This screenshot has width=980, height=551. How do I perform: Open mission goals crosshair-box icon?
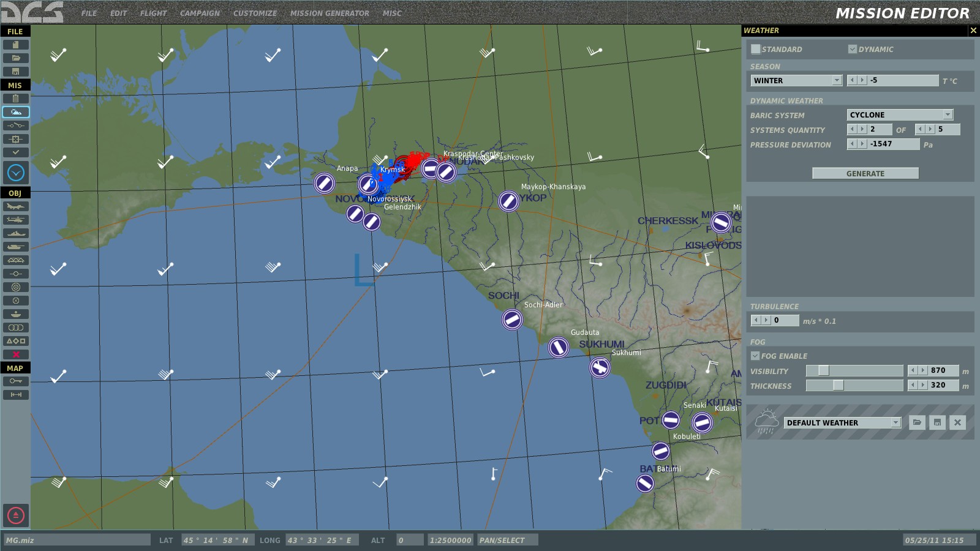[x=16, y=139]
